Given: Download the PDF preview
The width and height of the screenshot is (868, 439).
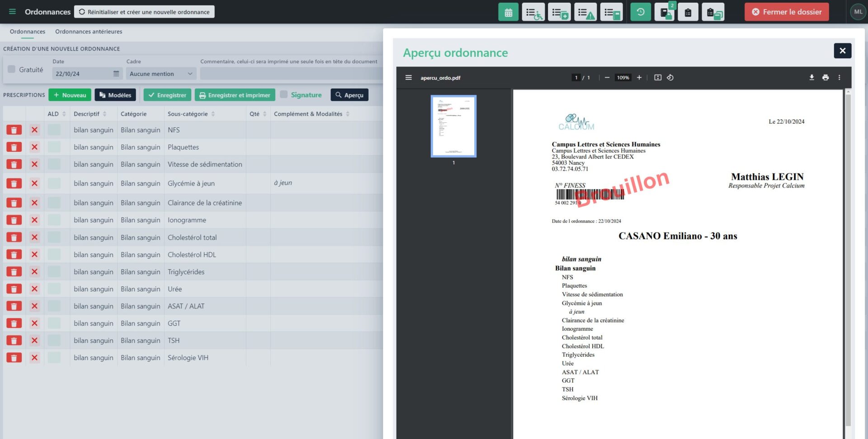Looking at the screenshot, I should pos(811,78).
